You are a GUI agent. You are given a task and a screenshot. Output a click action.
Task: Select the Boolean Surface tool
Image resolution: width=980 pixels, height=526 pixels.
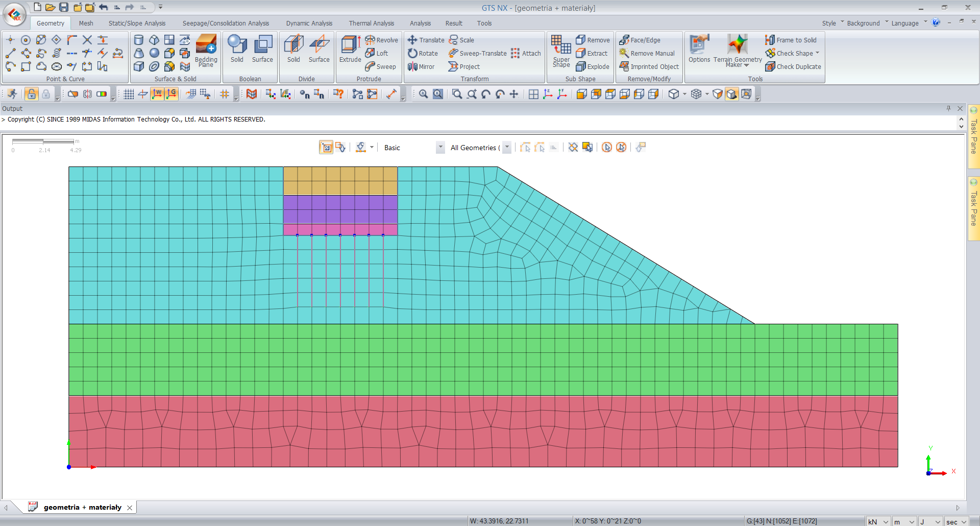pyautogui.click(x=262, y=49)
